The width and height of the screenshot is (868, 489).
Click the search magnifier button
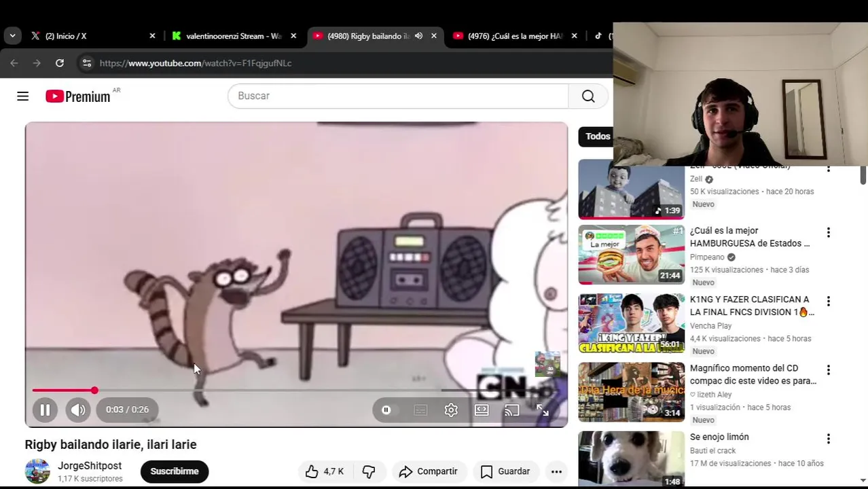[588, 96]
